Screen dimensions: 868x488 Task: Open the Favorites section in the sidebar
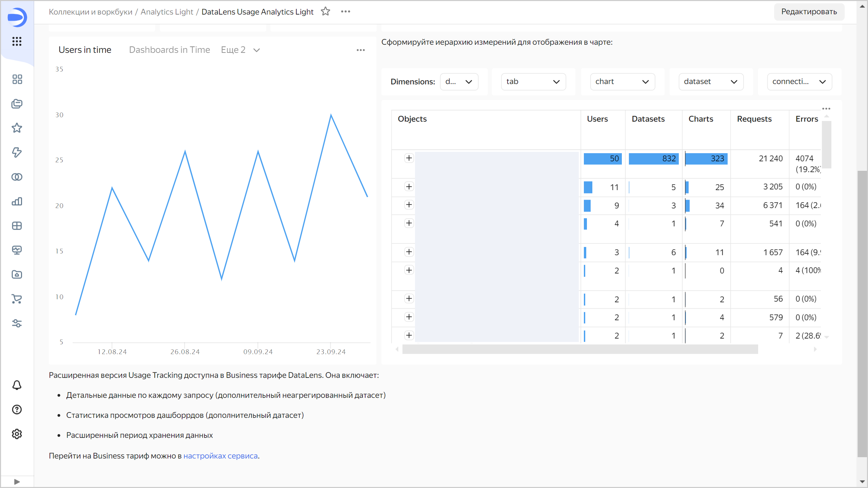click(17, 128)
